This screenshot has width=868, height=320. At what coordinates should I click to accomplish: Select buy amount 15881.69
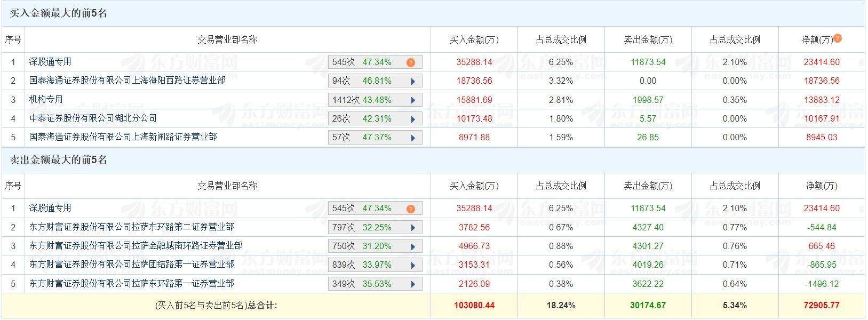(474, 100)
